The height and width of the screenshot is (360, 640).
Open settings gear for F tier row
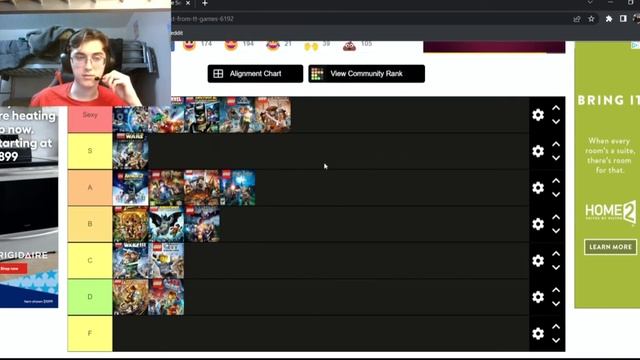click(x=538, y=333)
